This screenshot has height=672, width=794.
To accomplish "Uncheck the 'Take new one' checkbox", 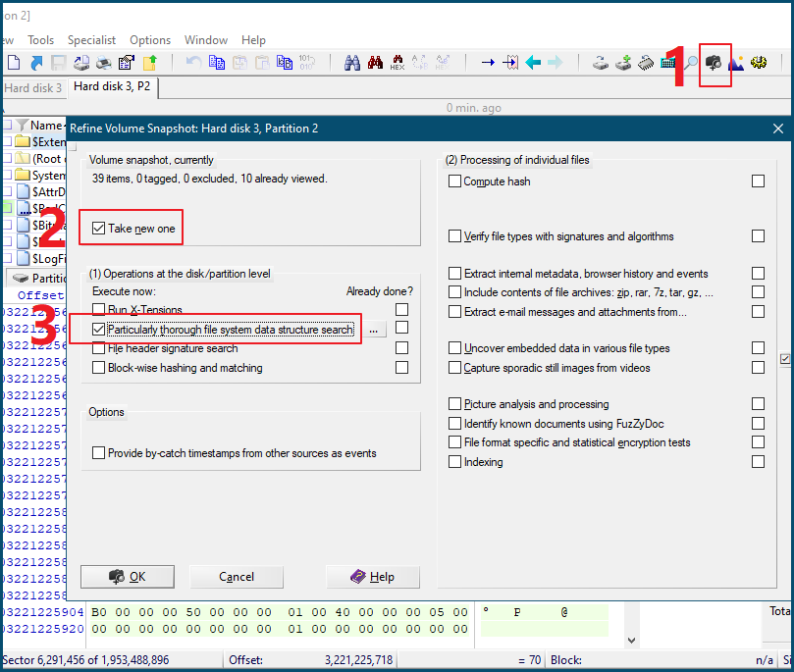I will point(98,229).
